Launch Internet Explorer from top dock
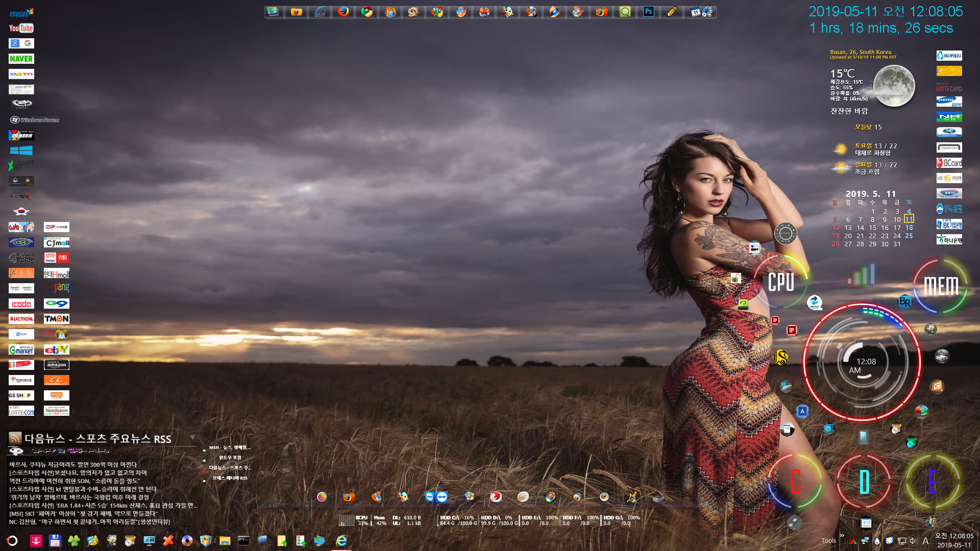 (x=320, y=12)
